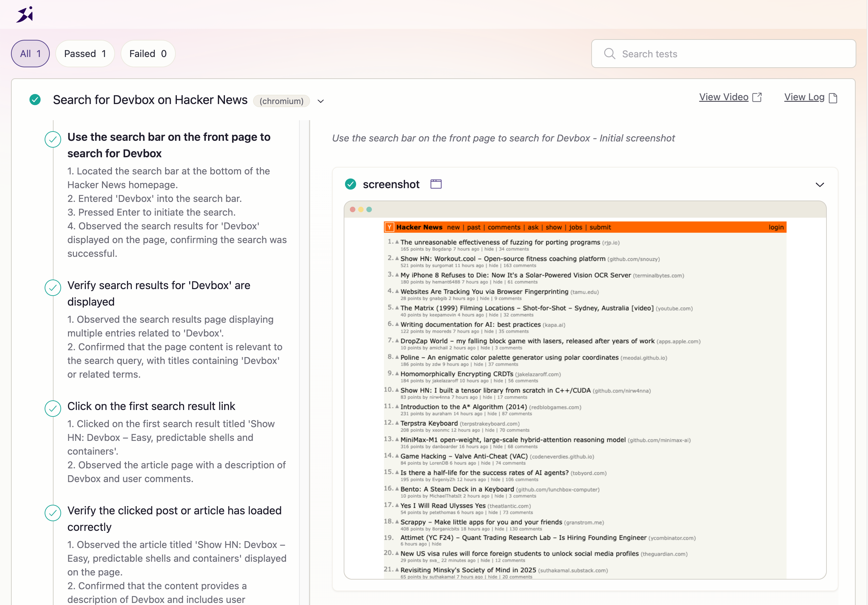Select the 'Use the search bar' step checkmark
The image size is (868, 605).
53,139
